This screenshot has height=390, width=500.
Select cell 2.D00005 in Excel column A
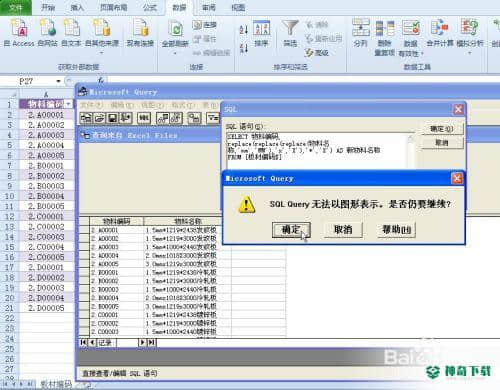tap(46, 308)
